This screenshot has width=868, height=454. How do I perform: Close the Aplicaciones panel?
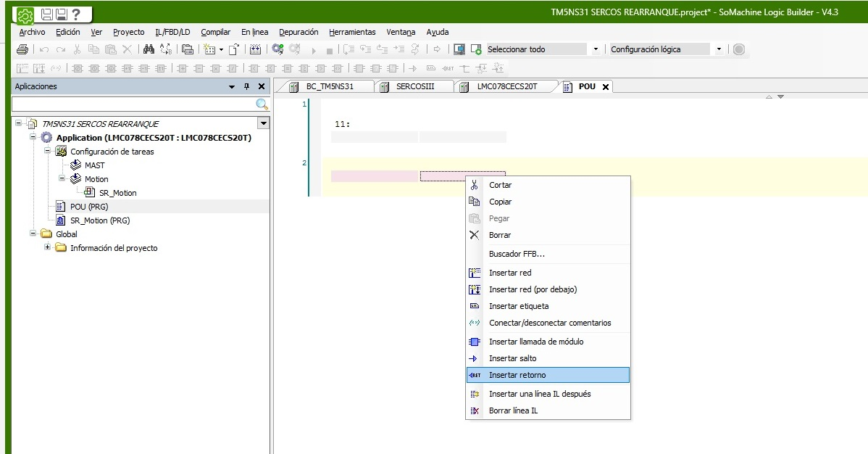[262, 86]
